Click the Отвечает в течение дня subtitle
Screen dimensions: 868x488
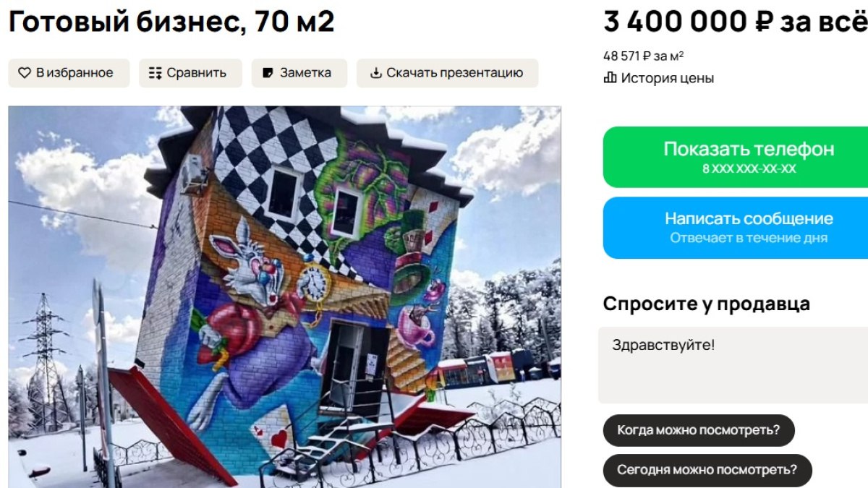[749, 238]
